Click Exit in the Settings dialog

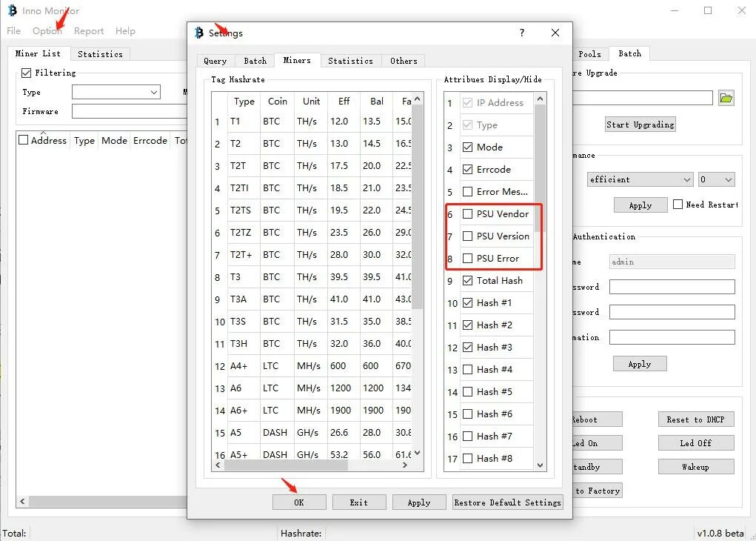tap(358, 502)
